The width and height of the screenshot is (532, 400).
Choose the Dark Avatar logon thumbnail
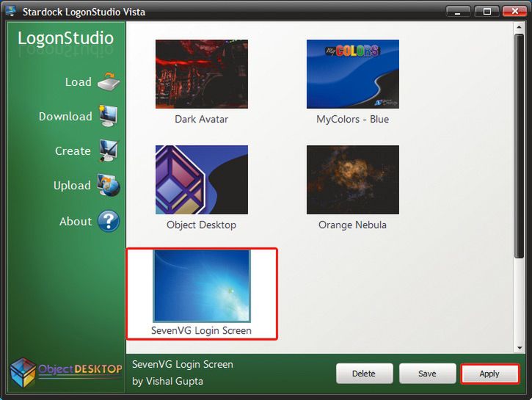(202, 74)
